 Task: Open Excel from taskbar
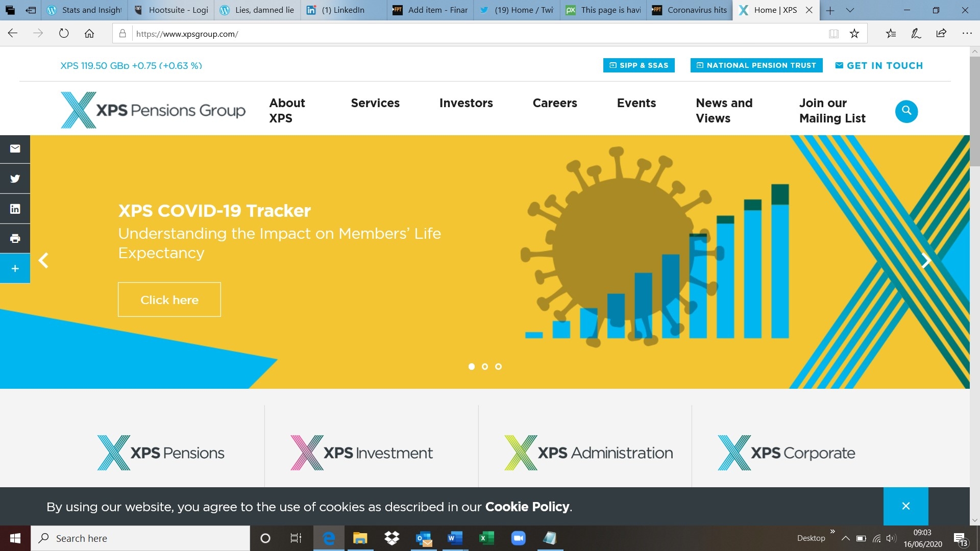click(486, 538)
